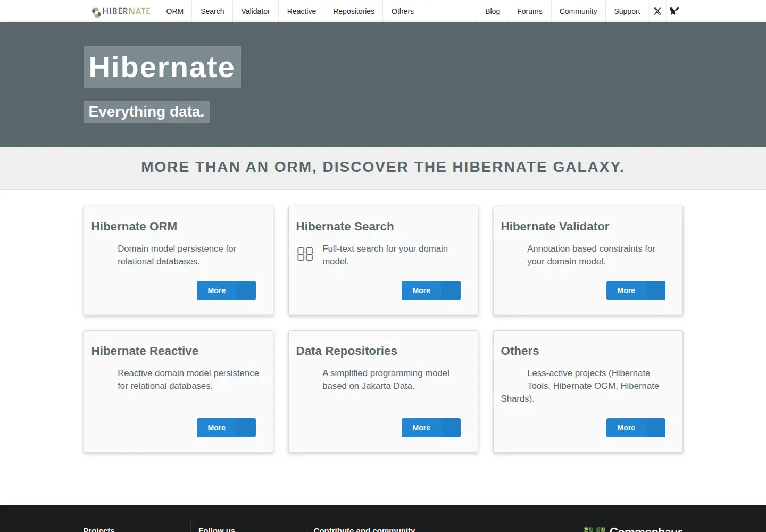Go to the Reactive navigation item
This screenshot has height=532, width=766.
[x=302, y=11]
